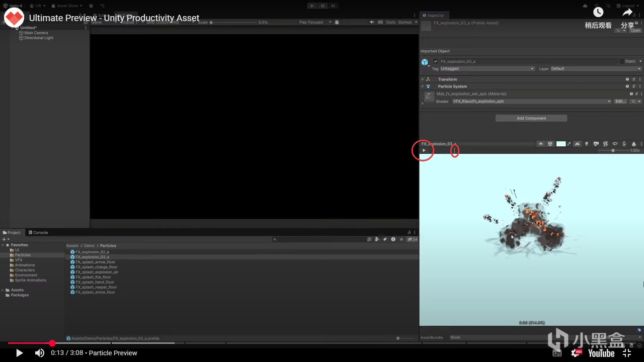Click the crossed-out icon in the preview toolbar
The height and width of the screenshot is (362, 644).
577,144
